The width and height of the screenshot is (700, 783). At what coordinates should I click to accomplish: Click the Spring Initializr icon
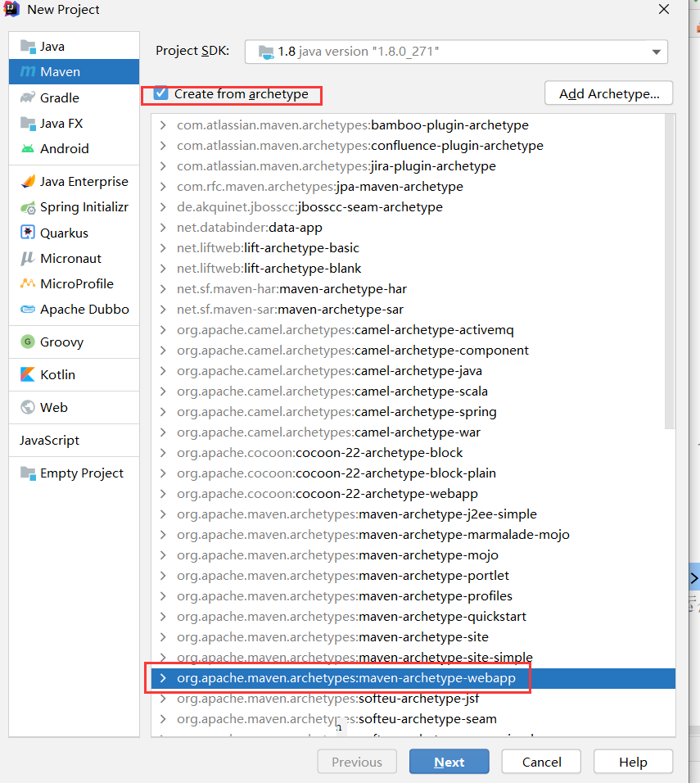point(28,207)
